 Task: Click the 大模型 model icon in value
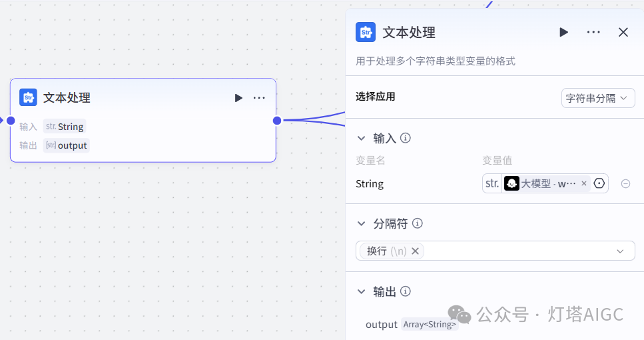click(x=511, y=183)
